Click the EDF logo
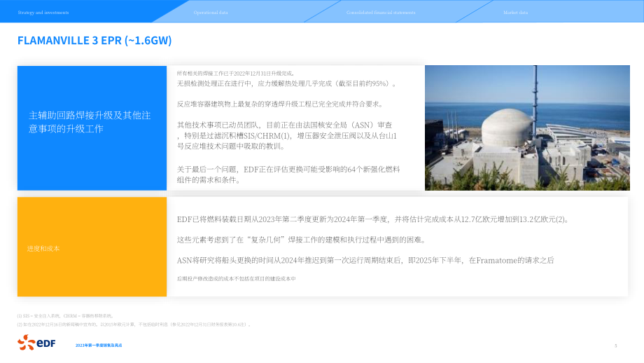 click(36, 343)
